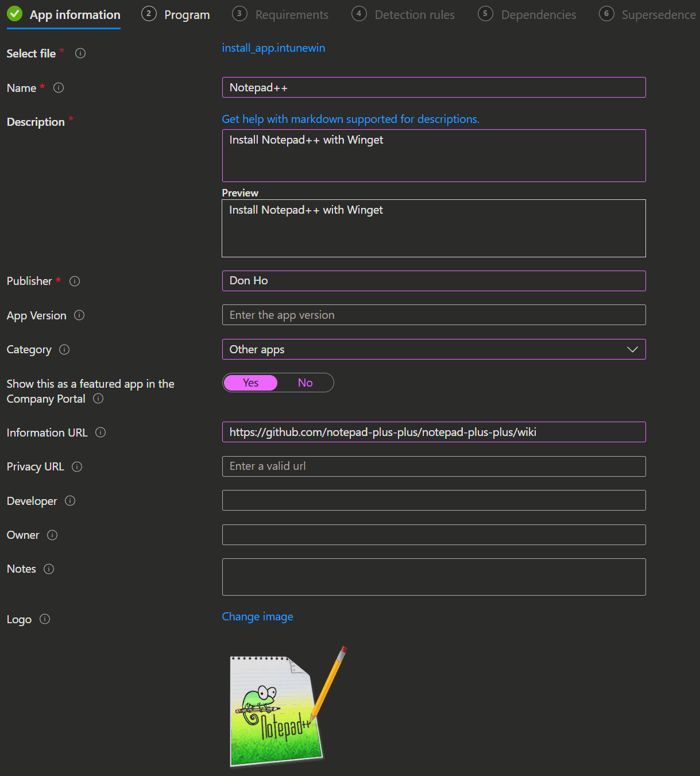Click the info icon next to Notes

point(49,569)
